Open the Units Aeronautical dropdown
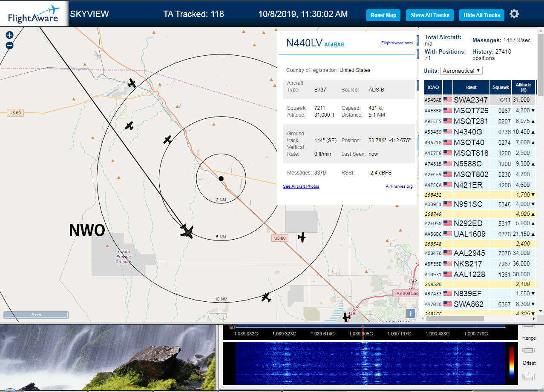The height and width of the screenshot is (392, 544). [461, 71]
